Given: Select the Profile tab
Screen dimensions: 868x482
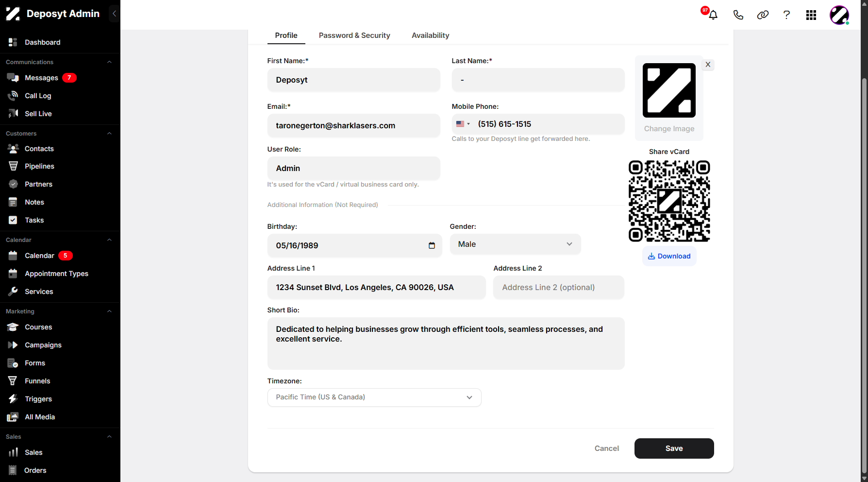Looking at the screenshot, I should 286,35.
